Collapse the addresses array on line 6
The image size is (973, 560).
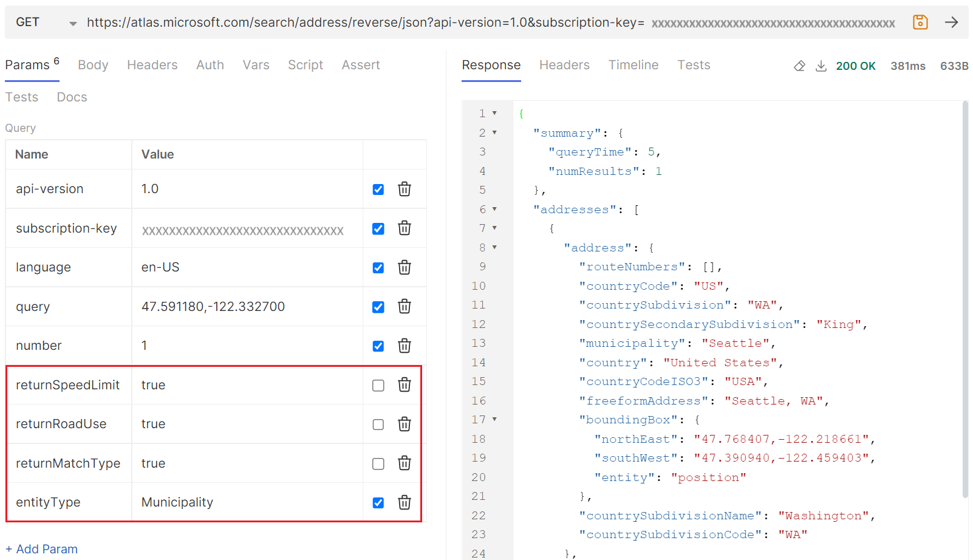[494, 209]
